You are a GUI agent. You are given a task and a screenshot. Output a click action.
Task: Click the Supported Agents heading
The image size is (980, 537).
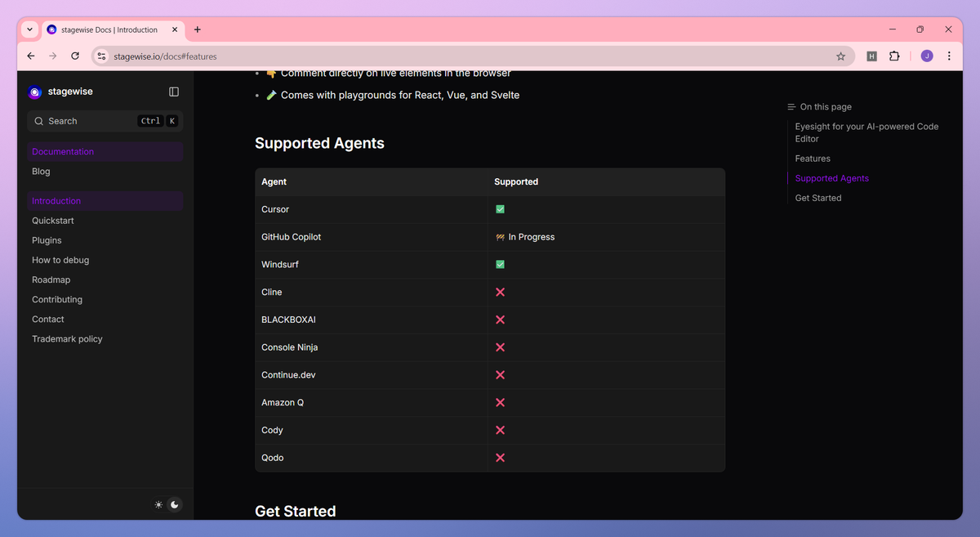319,143
